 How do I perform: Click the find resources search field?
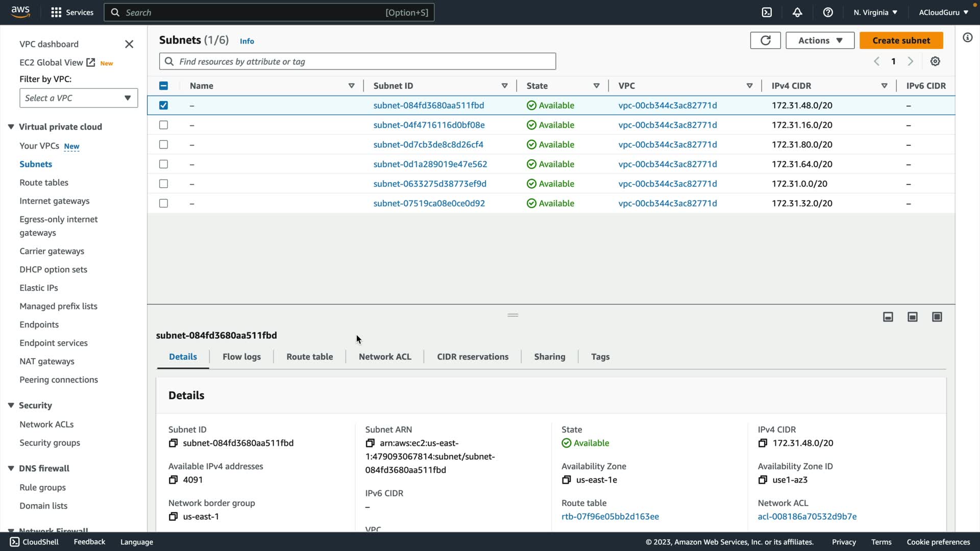pyautogui.click(x=357, y=61)
